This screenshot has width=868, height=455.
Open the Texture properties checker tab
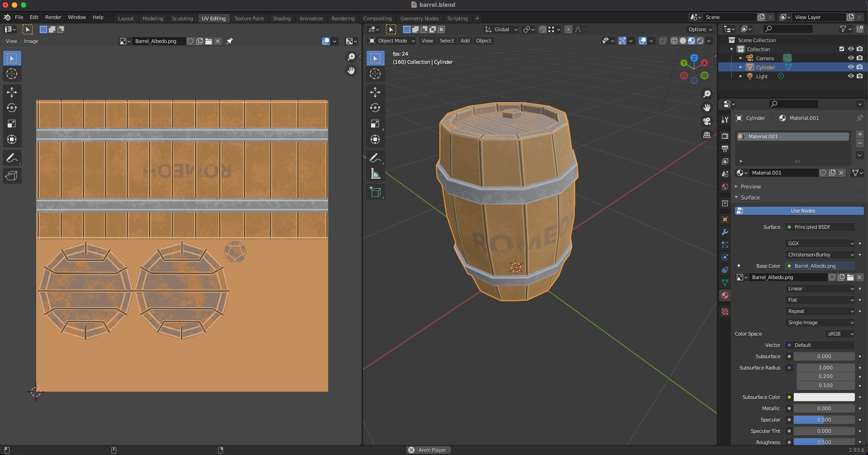coord(725,312)
